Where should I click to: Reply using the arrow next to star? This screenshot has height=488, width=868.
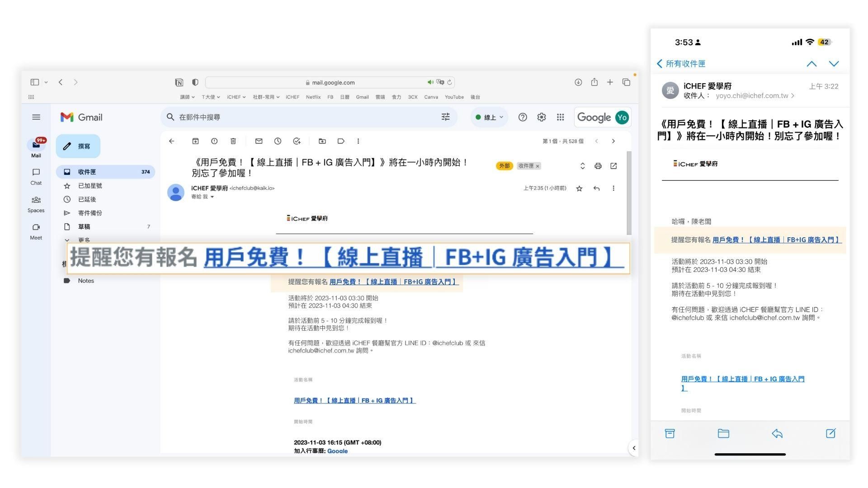point(596,188)
